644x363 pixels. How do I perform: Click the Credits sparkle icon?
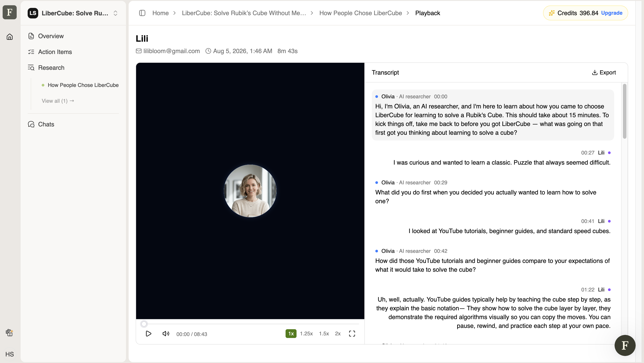(552, 13)
